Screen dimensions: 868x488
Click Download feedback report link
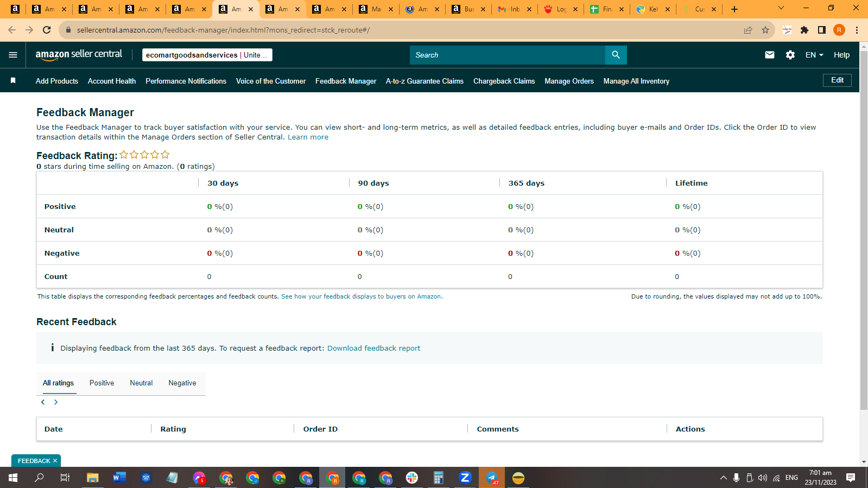tap(373, 348)
